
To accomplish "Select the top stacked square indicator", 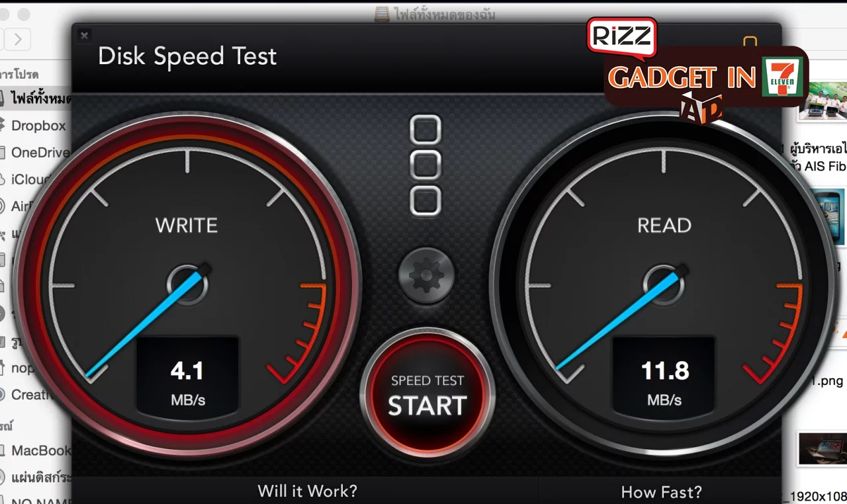I will coord(425,130).
